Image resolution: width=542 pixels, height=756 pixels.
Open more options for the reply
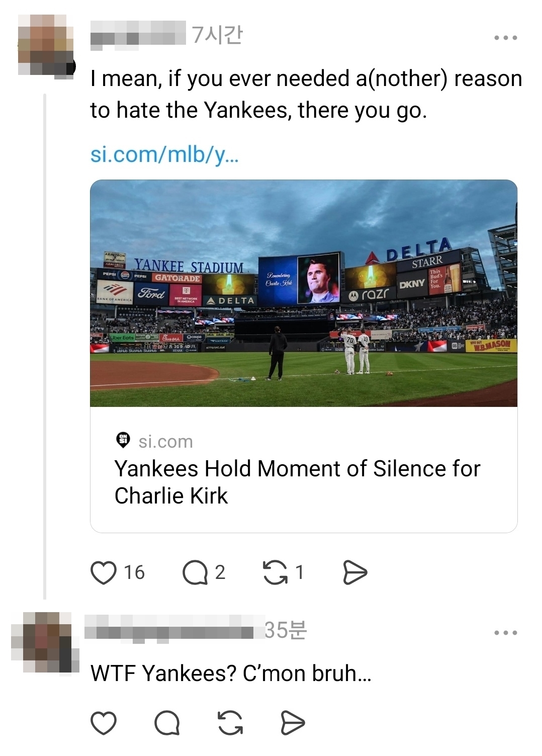pos(505,633)
